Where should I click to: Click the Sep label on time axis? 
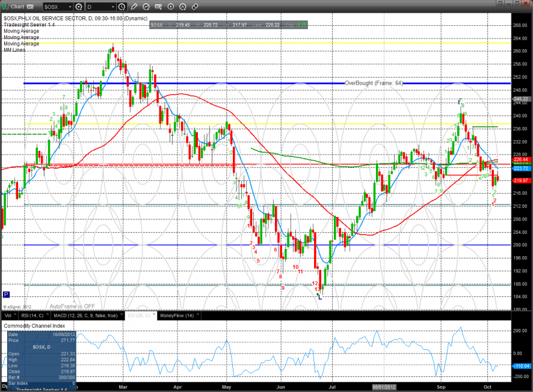[x=441, y=387]
